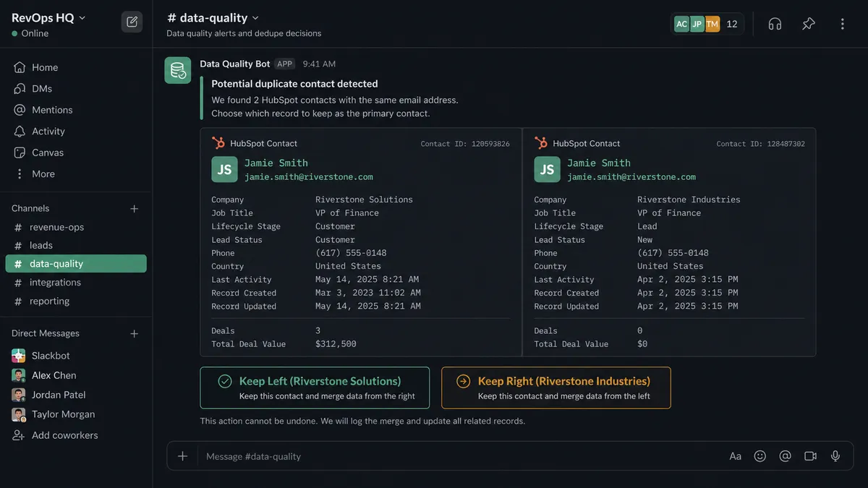
Task: Open the RevOps HQ workspace dropdown
Action: click(48, 17)
